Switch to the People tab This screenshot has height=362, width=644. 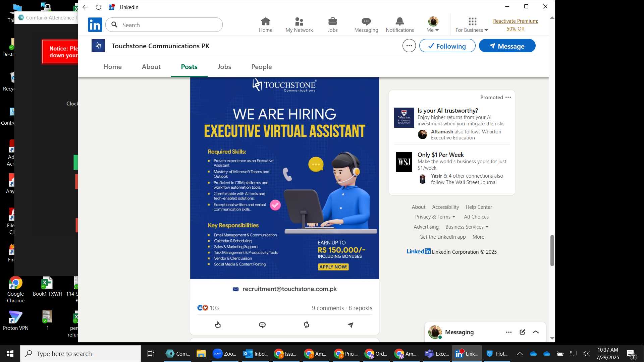(x=262, y=67)
